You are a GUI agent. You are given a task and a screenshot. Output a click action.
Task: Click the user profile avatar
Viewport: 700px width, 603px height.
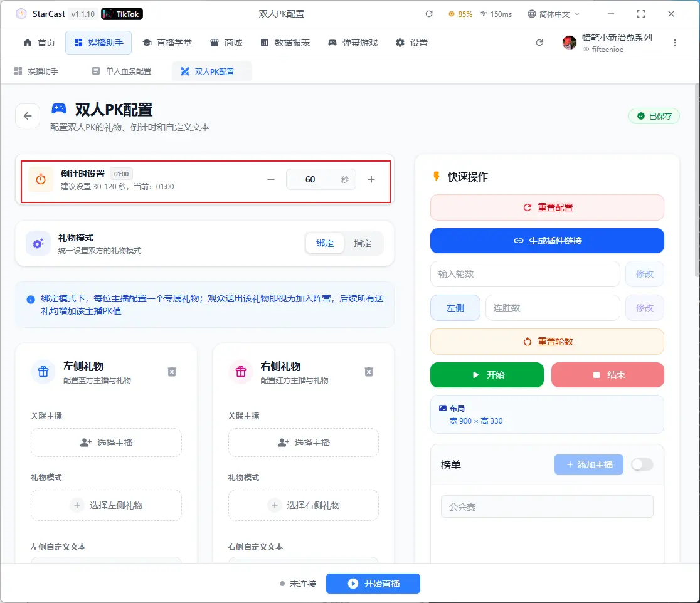point(570,43)
